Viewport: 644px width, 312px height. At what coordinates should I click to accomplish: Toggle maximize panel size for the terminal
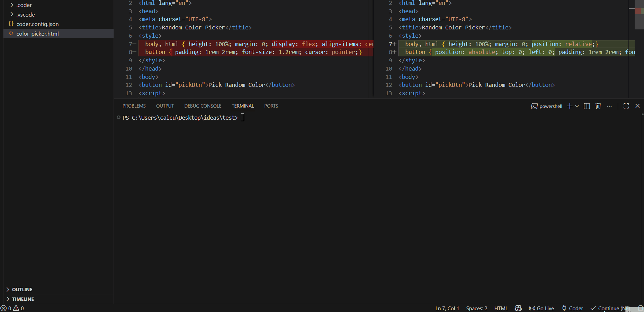(626, 106)
